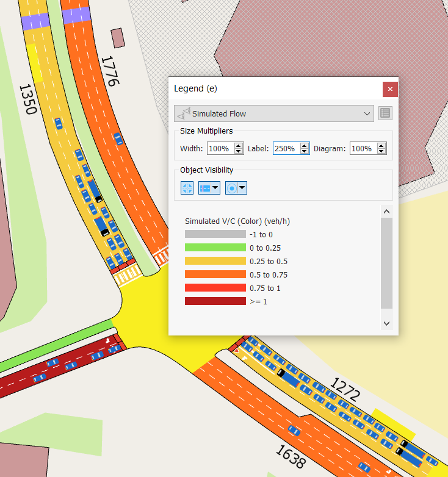448x477 pixels.
Task: Click the list view icon beside Simulated Flow
Action: 385,113
